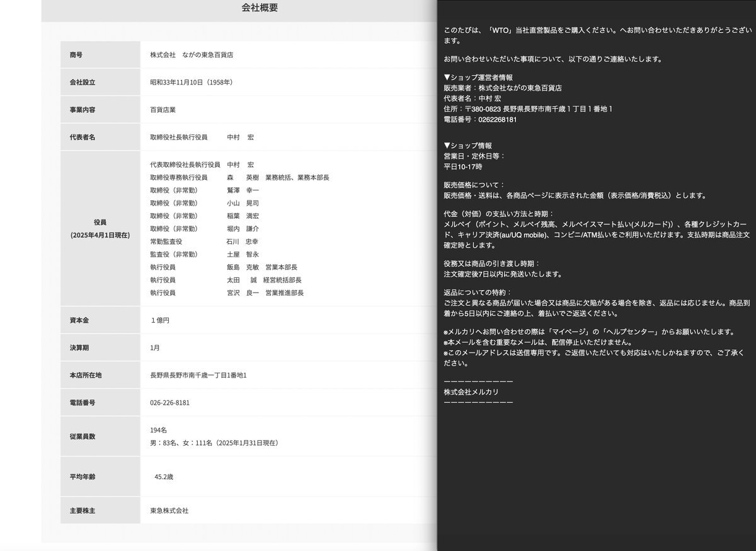Click the 注文確定後7日以内に発送いたします。 line

point(503,274)
